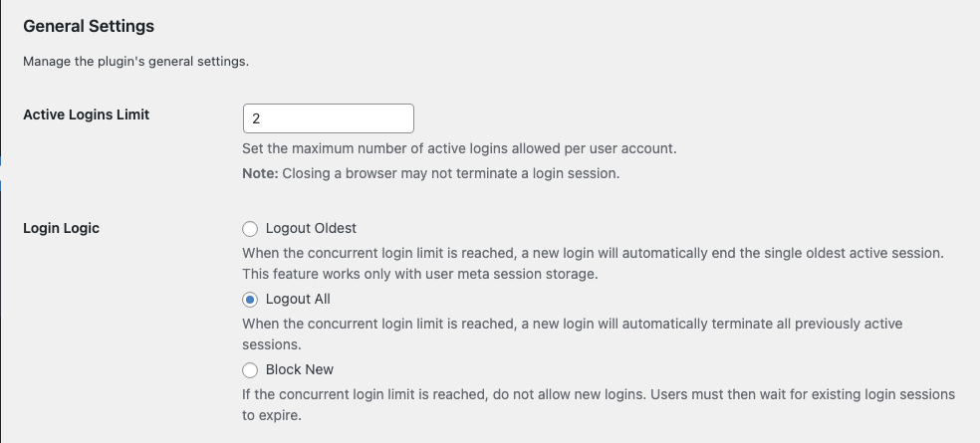This screenshot has width=980, height=443.
Task: Click "do not allow new logins" description line
Action: click(598, 394)
